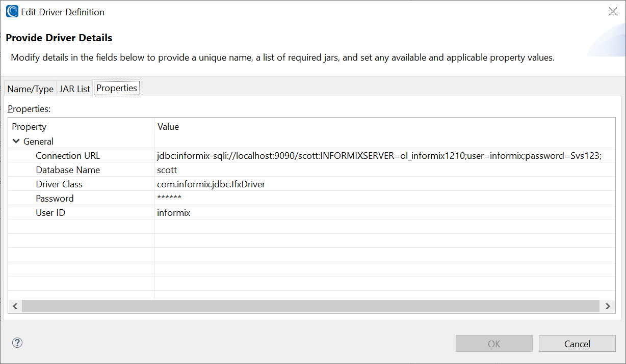The height and width of the screenshot is (364, 626).
Task: Click the User ID value 'informix'
Action: tap(173, 213)
